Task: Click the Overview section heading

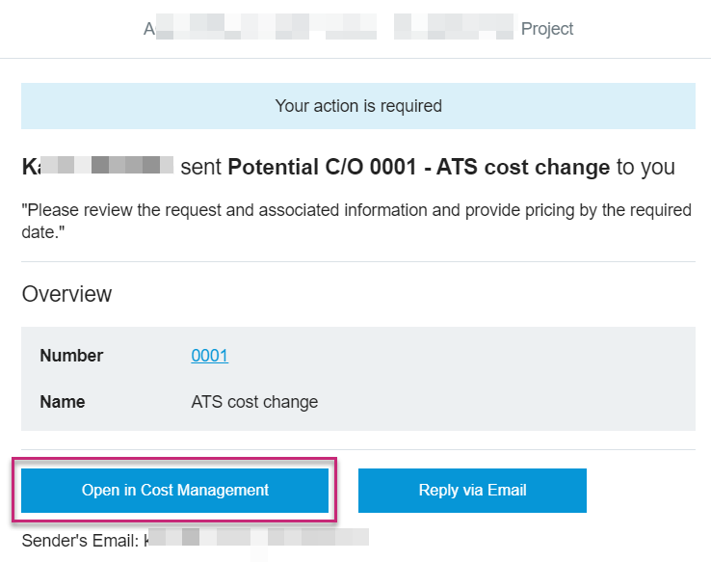Action: click(x=66, y=294)
